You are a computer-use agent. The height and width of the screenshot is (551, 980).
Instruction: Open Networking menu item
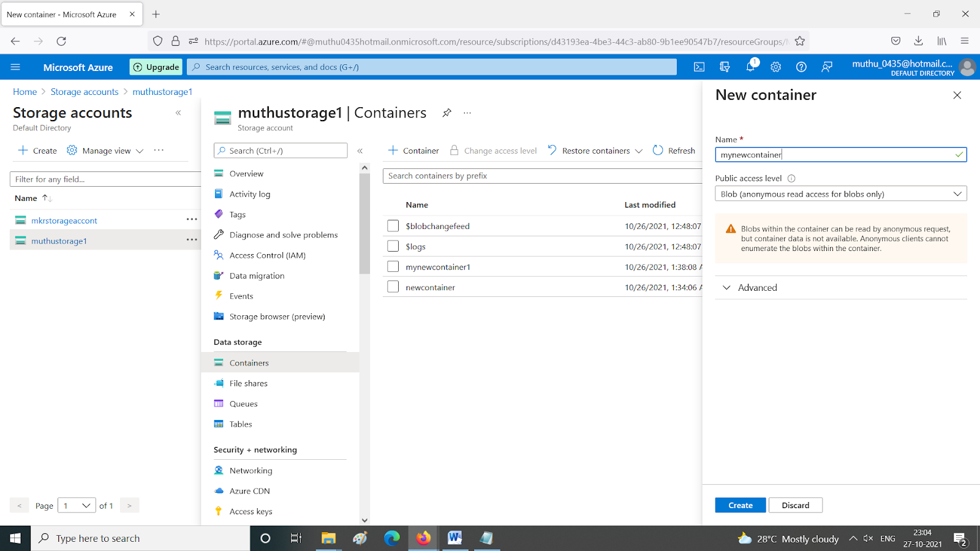pos(251,471)
